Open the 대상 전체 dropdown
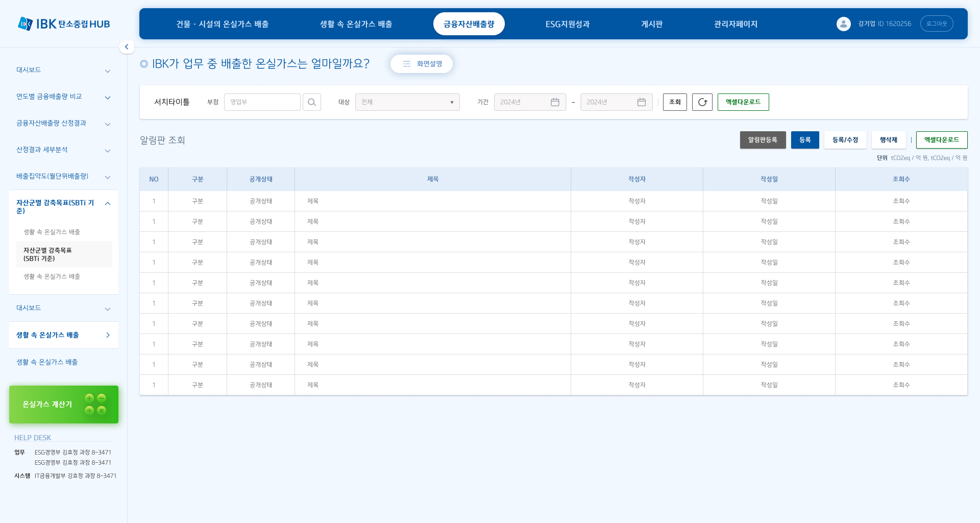Screen dimensions: 980x523 pos(407,102)
